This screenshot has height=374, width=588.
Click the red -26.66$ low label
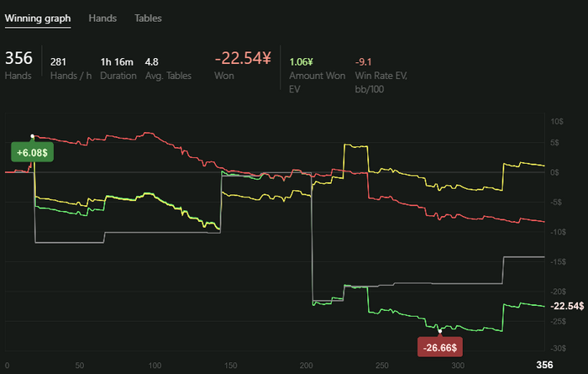[x=440, y=347]
